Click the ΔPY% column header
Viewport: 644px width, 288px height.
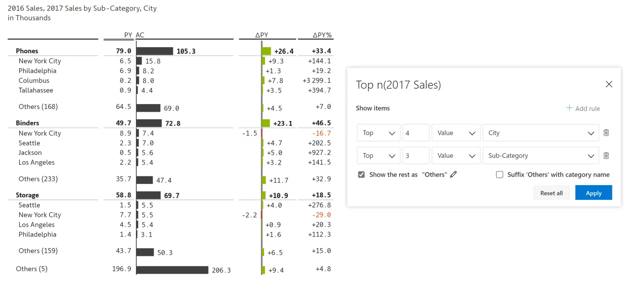click(x=322, y=35)
